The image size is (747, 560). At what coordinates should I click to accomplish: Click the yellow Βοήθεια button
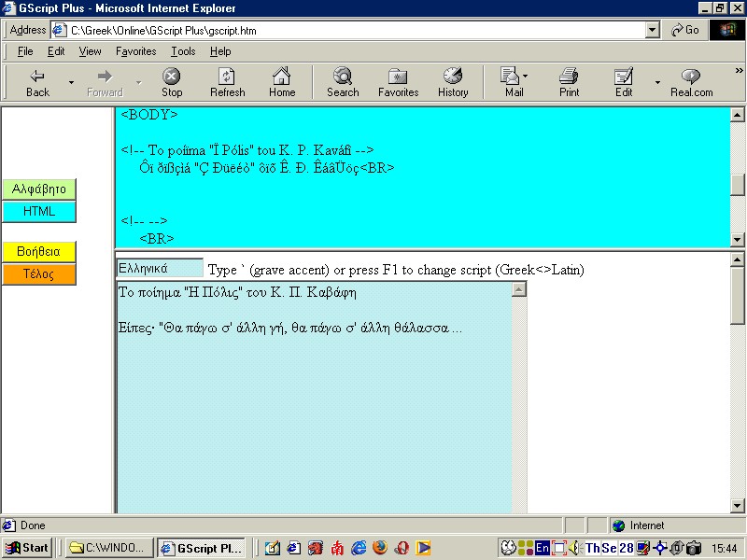39,251
